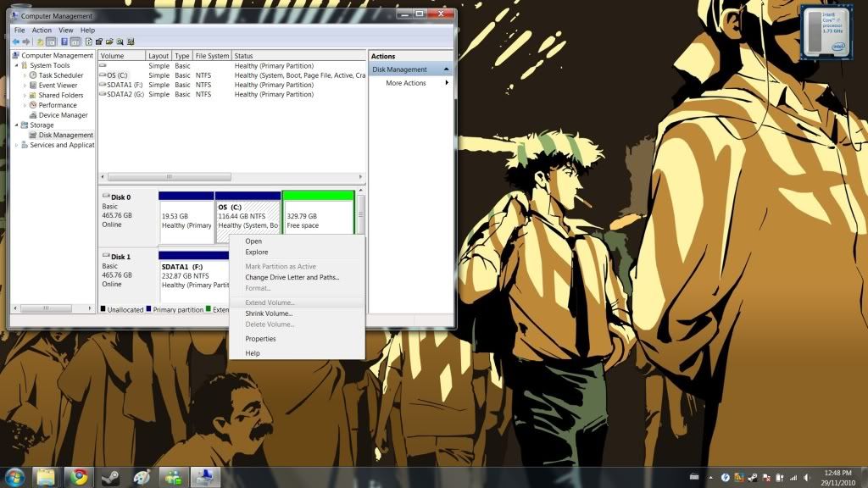Click the battery tray icon
This screenshot has height=488, width=868.
coord(780,478)
